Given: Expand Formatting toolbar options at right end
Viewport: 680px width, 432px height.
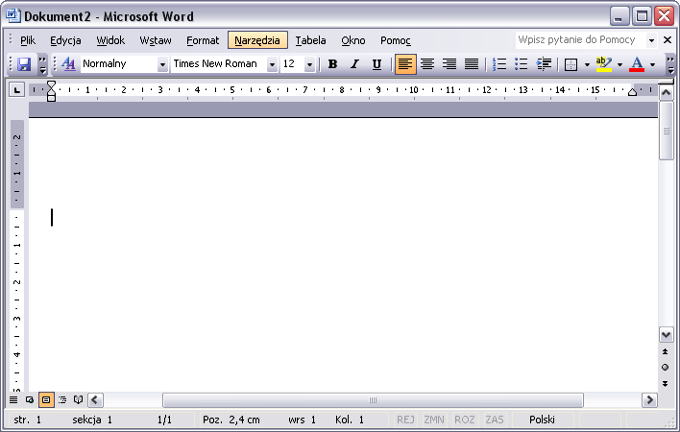Looking at the screenshot, I should pos(670,64).
